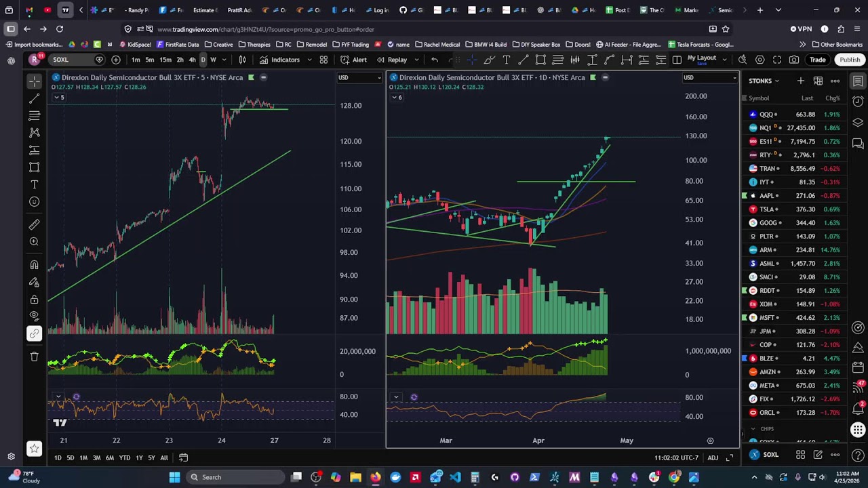Collapse the daily chart indicator legend

(396, 98)
